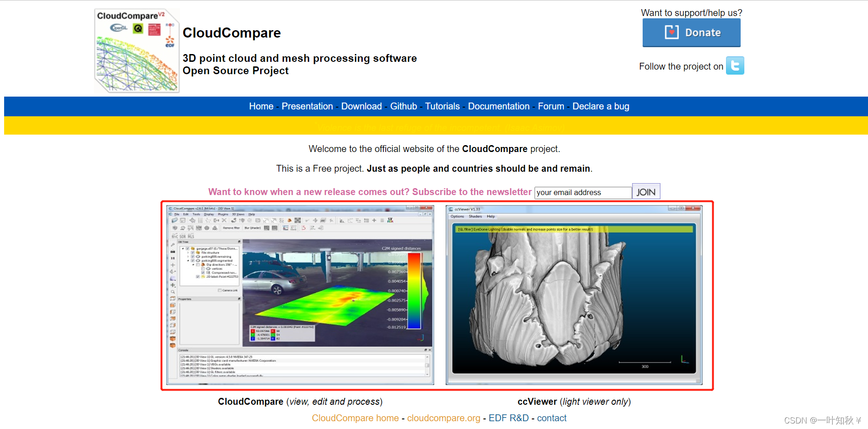
Task: Open the Presentation nav link
Action: point(307,106)
